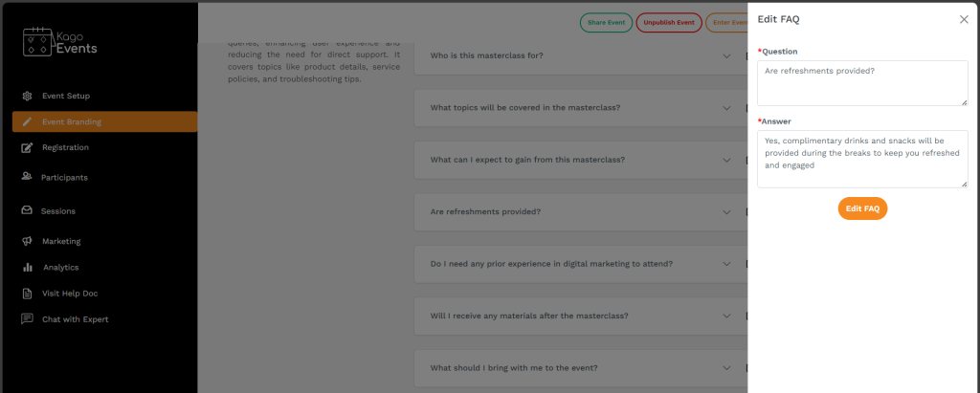
Task: Click the Sessions envelope icon
Action: click(28, 210)
